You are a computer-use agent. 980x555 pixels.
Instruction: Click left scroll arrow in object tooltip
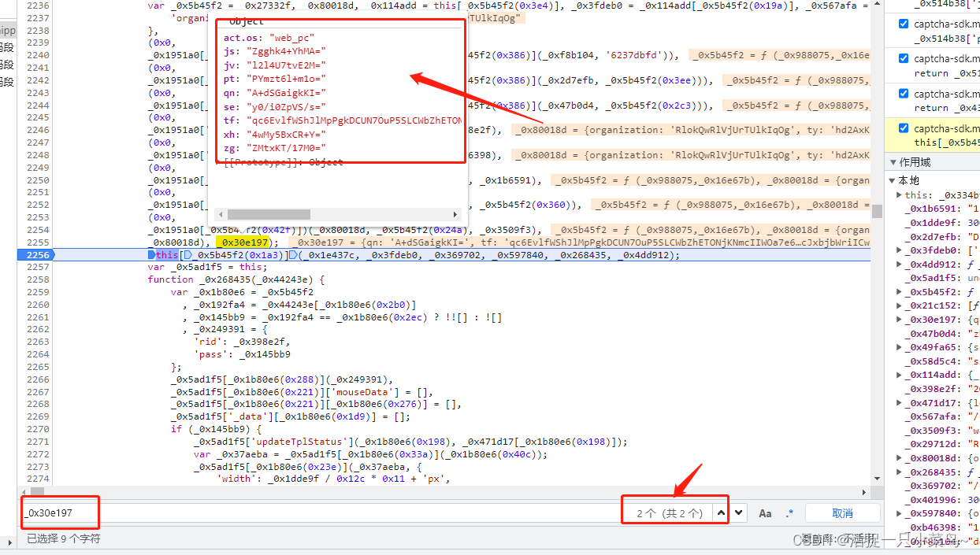coord(221,214)
